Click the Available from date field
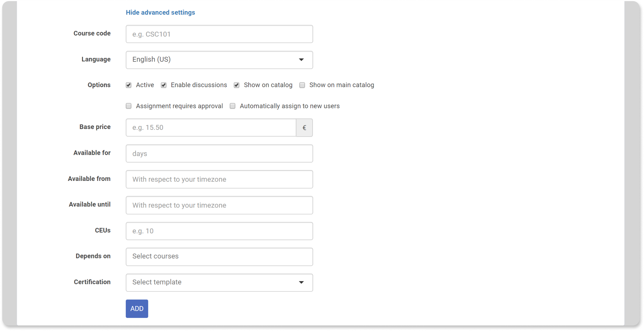Screen dimensions: 644x331 [x=219, y=179]
